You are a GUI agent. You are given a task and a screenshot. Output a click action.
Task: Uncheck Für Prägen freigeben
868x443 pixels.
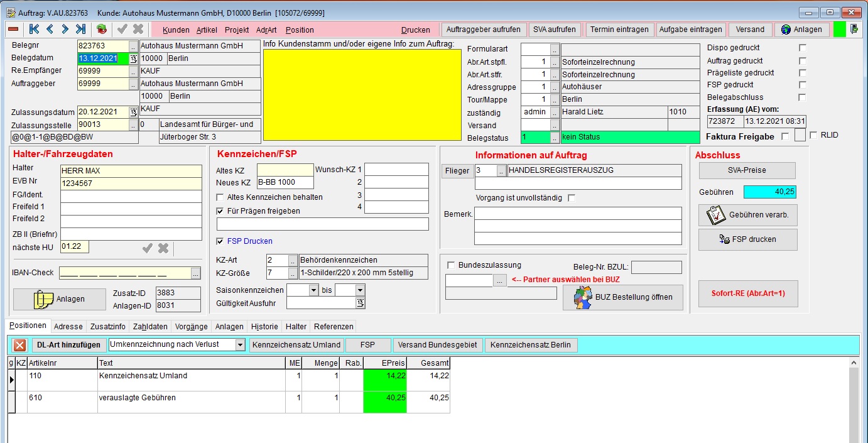pos(220,211)
